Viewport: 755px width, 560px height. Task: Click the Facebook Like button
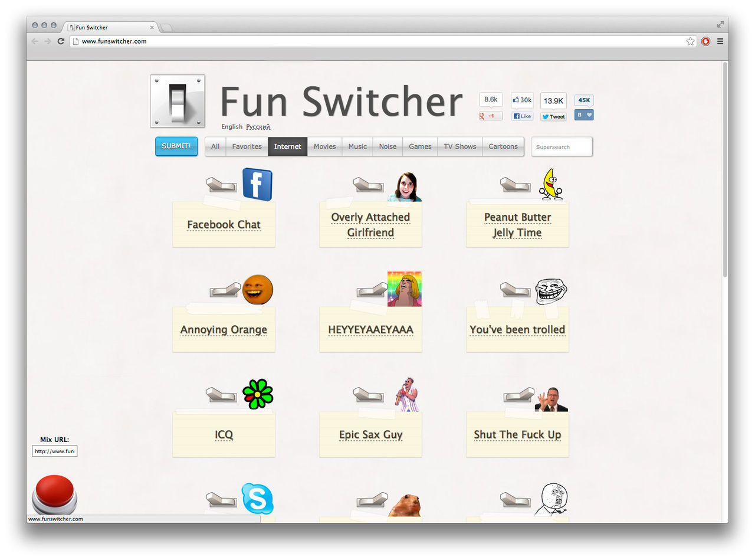[x=522, y=116]
